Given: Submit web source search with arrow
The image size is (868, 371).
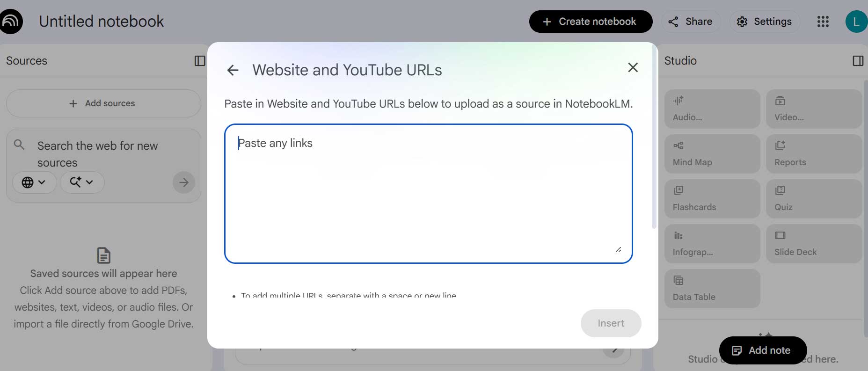Looking at the screenshot, I should click(x=183, y=182).
